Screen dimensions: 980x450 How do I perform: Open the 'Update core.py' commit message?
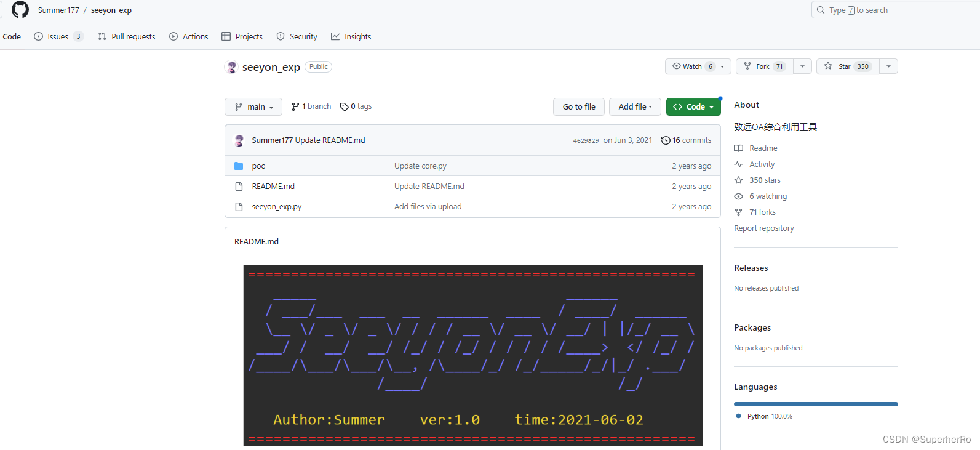(420, 166)
